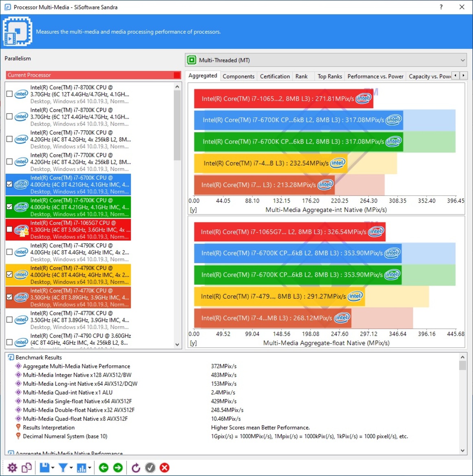Screen dimensions: 473x476
Task: Open the save icon dropdown arrow
Action: (x=53, y=468)
